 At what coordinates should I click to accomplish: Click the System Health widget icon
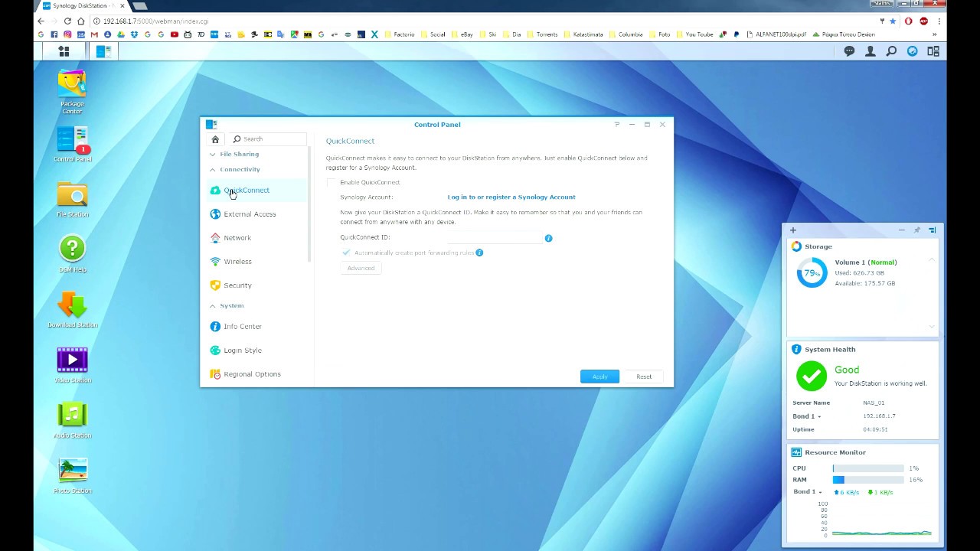797,349
